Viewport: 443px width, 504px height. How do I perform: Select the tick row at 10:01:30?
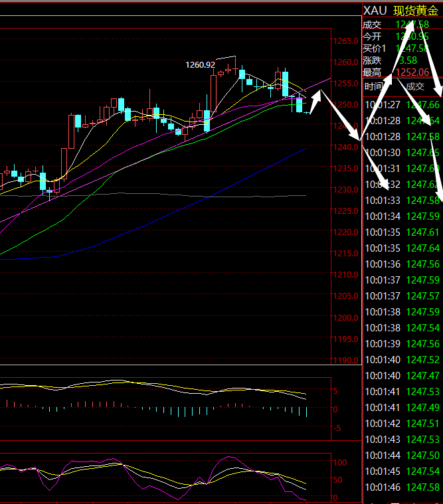point(402,153)
